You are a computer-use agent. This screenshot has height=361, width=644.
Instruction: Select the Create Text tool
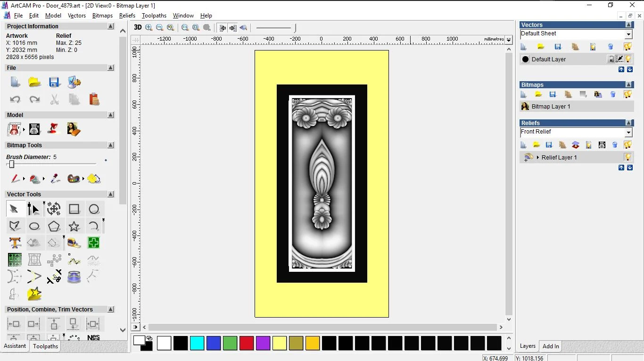(15, 243)
